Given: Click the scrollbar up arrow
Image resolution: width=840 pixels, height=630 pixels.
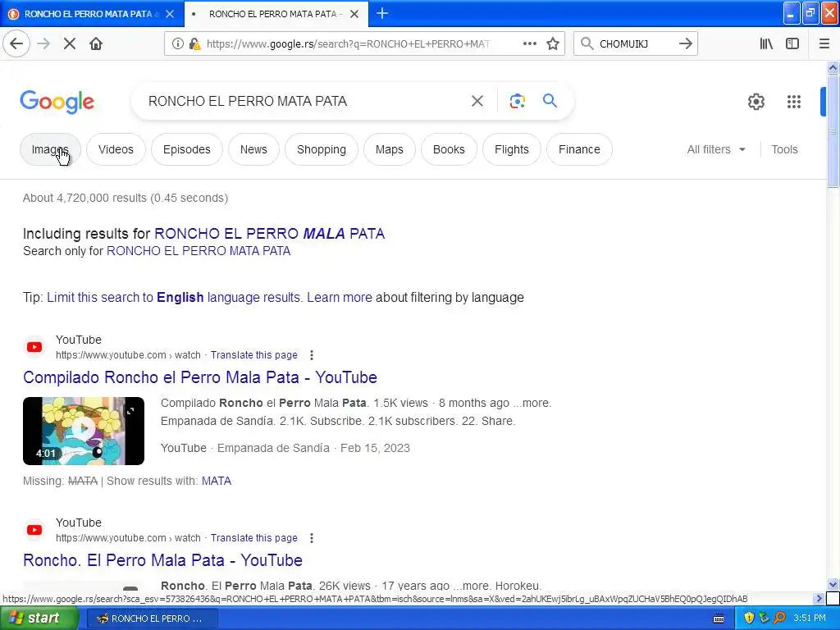Looking at the screenshot, I should pos(833,67).
